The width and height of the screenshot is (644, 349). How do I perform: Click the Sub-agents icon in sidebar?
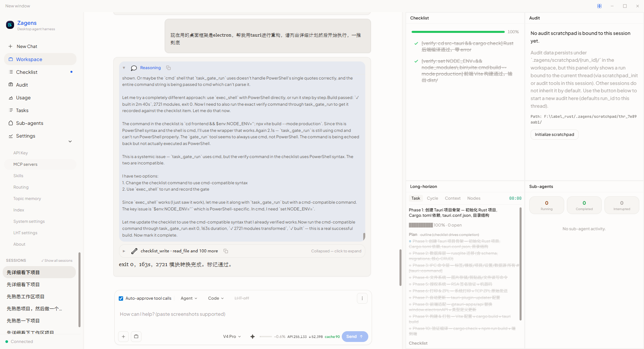click(11, 123)
